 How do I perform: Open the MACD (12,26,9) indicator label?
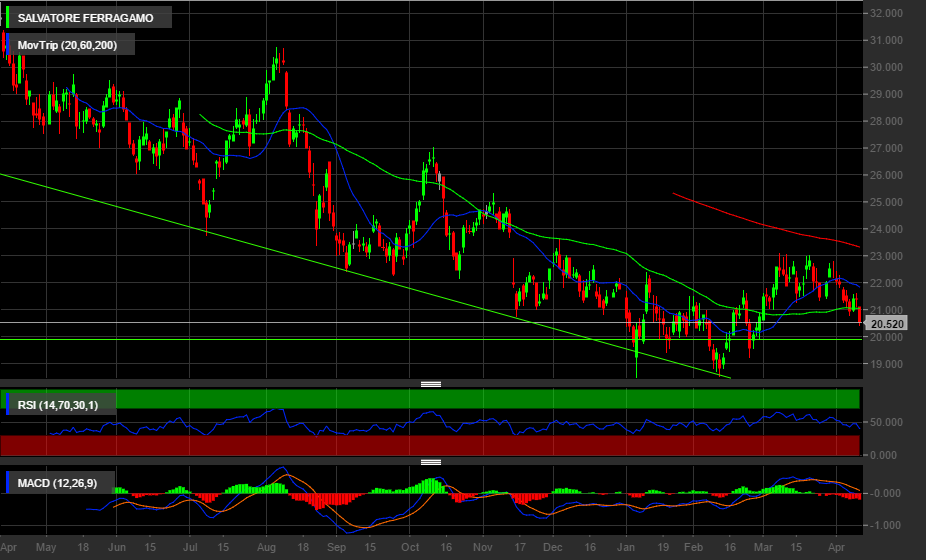58,485
